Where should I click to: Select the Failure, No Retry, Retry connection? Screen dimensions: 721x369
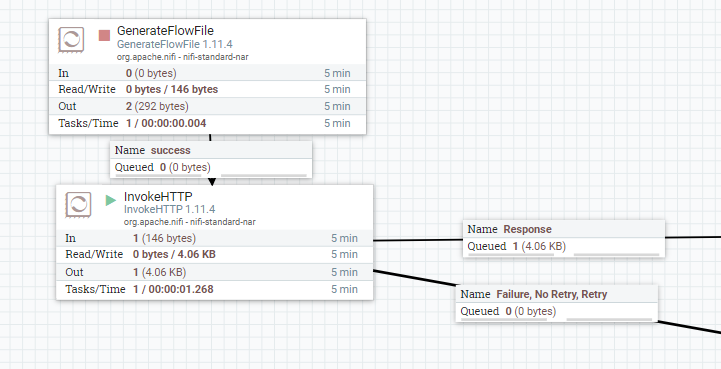coord(556,294)
